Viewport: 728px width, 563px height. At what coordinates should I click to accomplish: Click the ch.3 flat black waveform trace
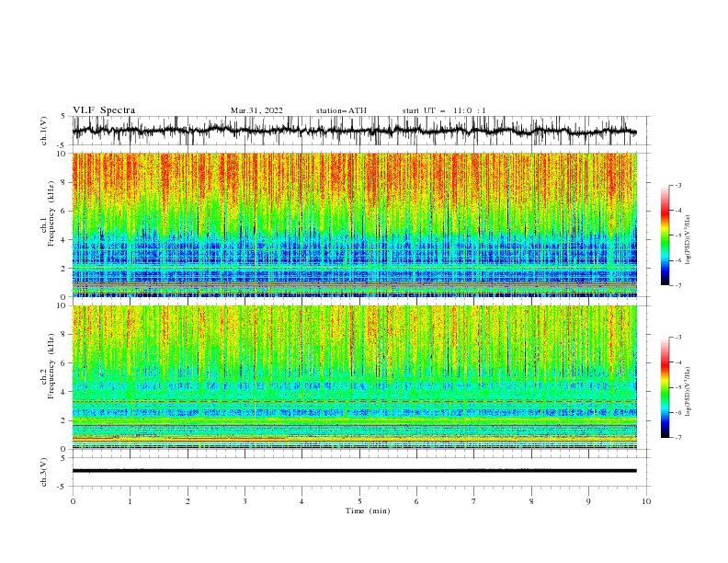pos(354,471)
